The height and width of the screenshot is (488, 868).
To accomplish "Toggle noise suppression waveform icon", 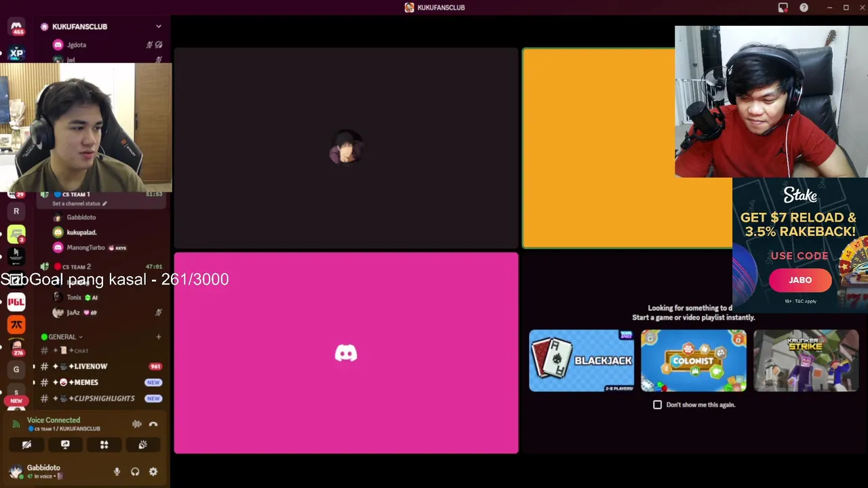I will pyautogui.click(x=137, y=424).
